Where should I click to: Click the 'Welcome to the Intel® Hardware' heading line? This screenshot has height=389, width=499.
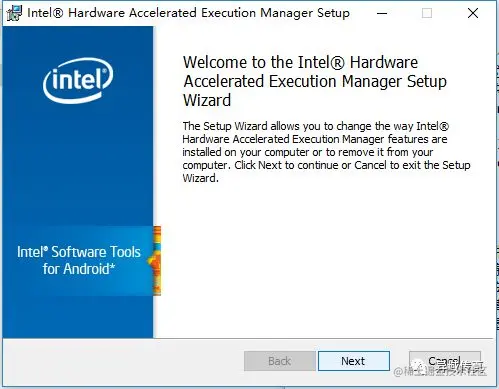(300, 62)
